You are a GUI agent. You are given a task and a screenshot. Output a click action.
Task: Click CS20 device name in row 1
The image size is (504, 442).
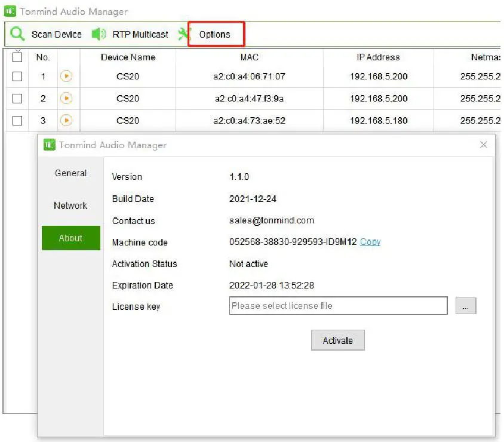[128, 76]
